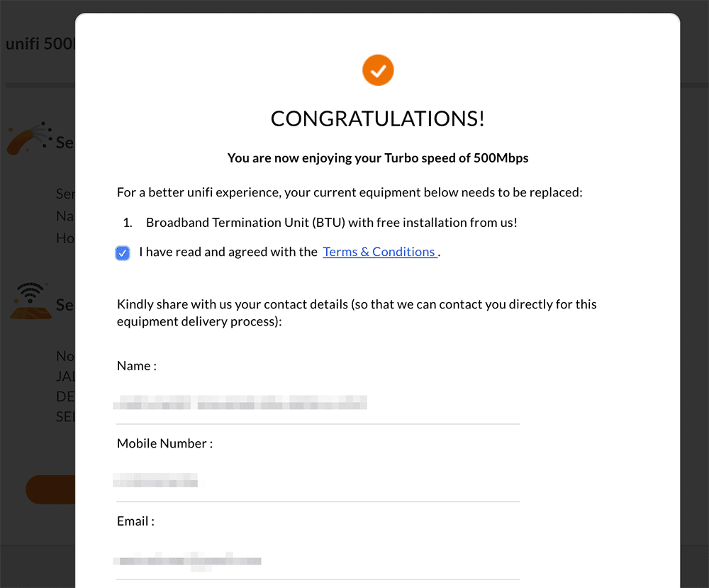Click the 'I have read and agreed' label

pyautogui.click(x=228, y=252)
